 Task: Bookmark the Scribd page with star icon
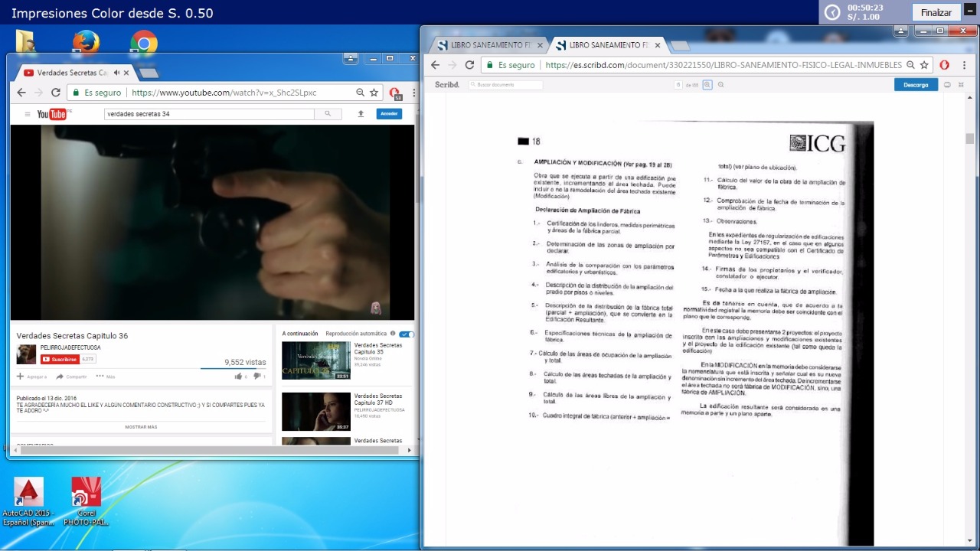coord(924,65)
